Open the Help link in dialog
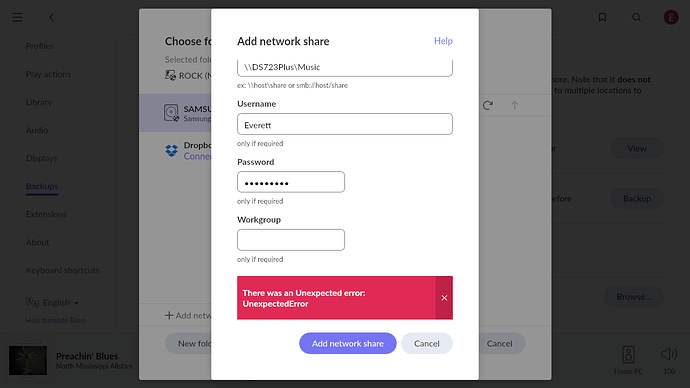Image resolution: width=690 pixels, height=388 pixels. pyautogui.click(x=443, y=41)
